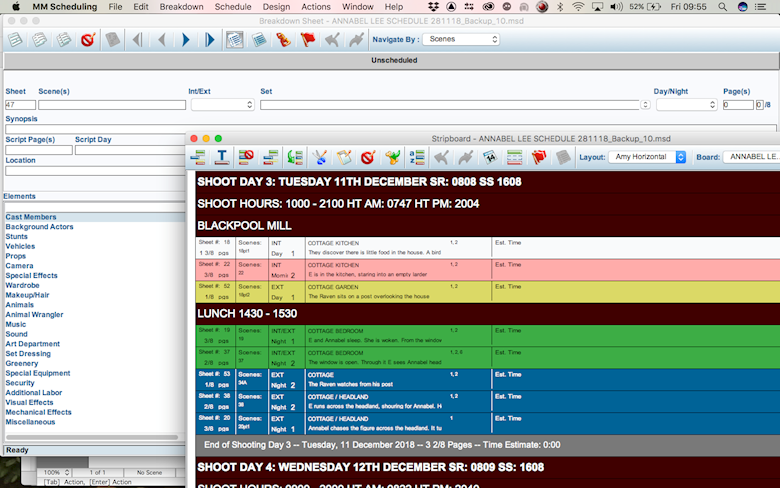Select Miscellaneous element category
Screen dimensions: 780x488
click(30, 422)
